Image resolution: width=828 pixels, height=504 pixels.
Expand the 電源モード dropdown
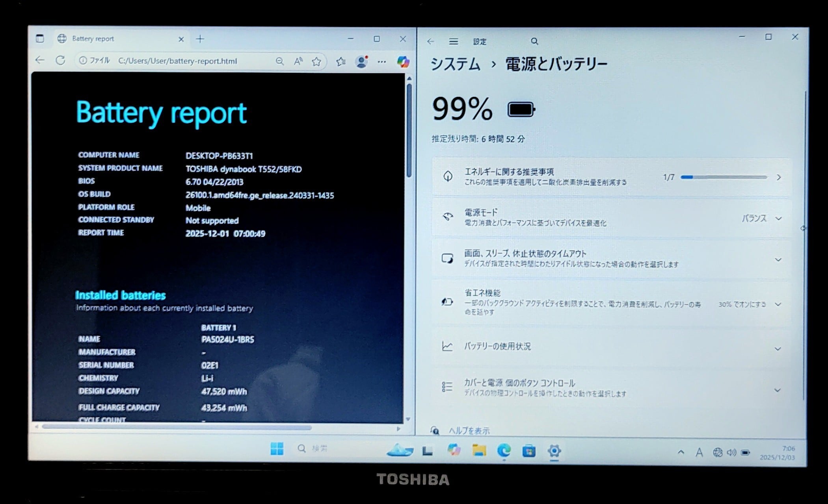[761, 218]
